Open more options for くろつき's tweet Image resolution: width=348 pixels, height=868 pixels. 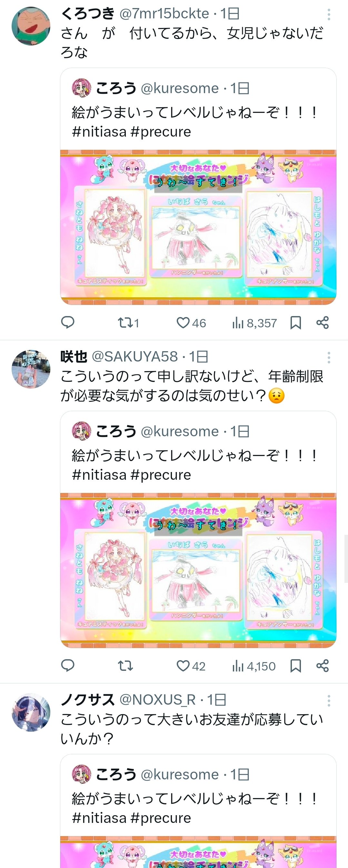pos(329,14)
